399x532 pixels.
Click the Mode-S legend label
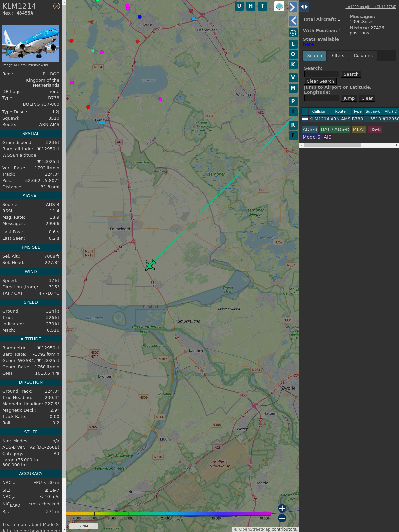coord(311,137)
